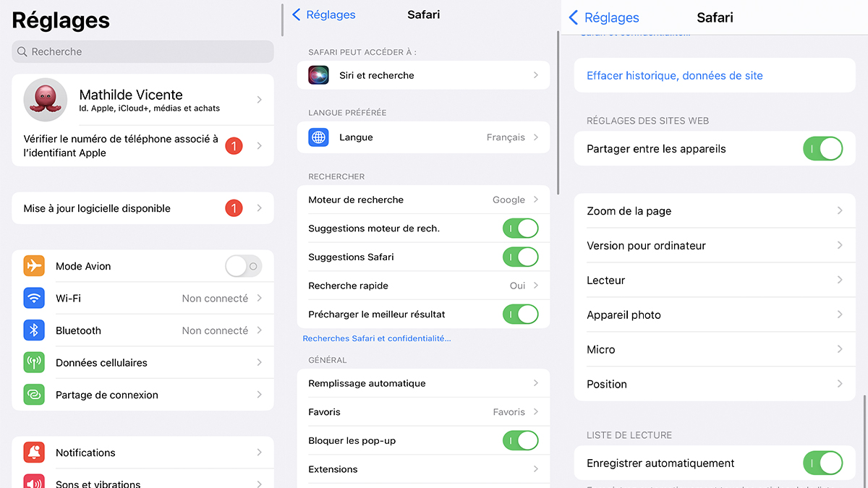Tap the Siri et recherche icon

click(x=318, y=75)
